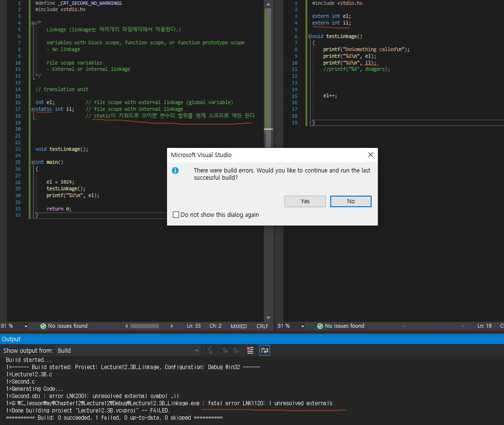Click 'Ln: 19' in right editor status
This screenshot has width=504, height=425.
[x=484, y=326]
